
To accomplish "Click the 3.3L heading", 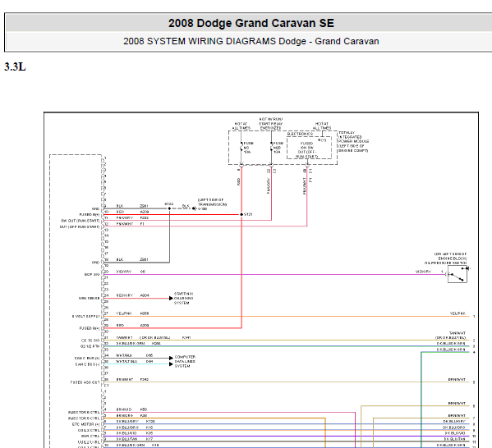I will coord(15,66).
